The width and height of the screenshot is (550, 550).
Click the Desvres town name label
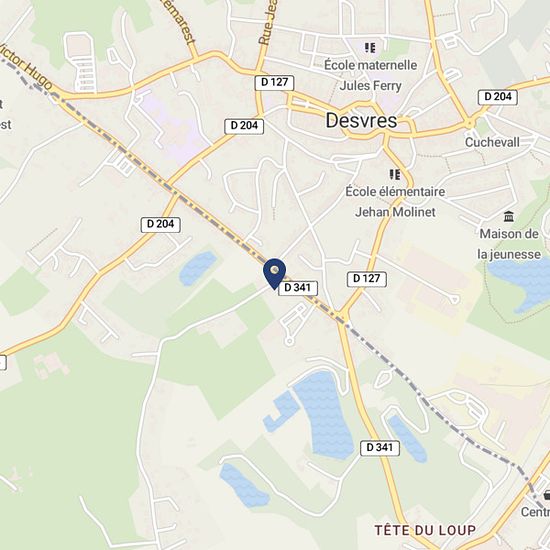(361, 121)
